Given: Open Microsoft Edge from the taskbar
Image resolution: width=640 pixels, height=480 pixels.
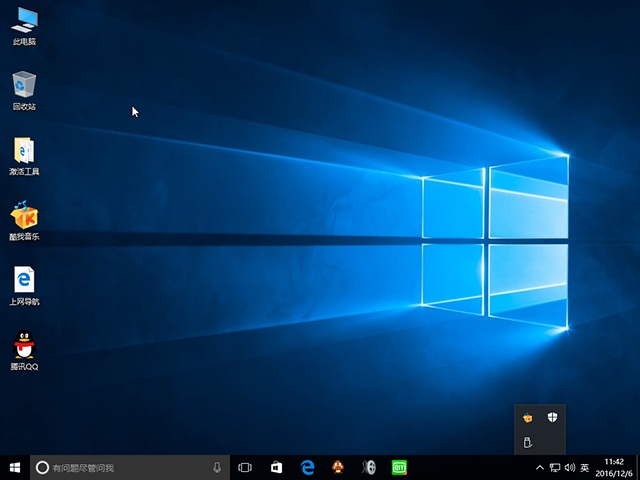Looking at the screenshot, I should (x=308, y=467).
